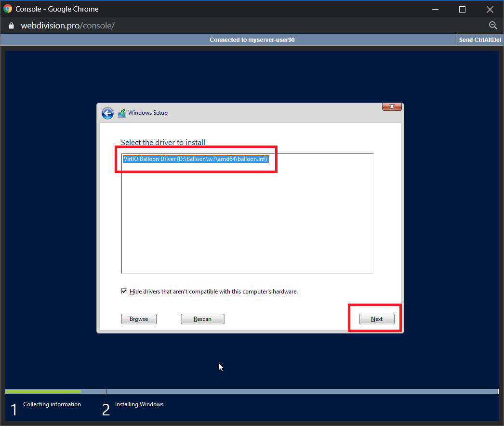Click Rescan to refresh drivers
This screenshot has height=426, width=504.
coord(202,319)
